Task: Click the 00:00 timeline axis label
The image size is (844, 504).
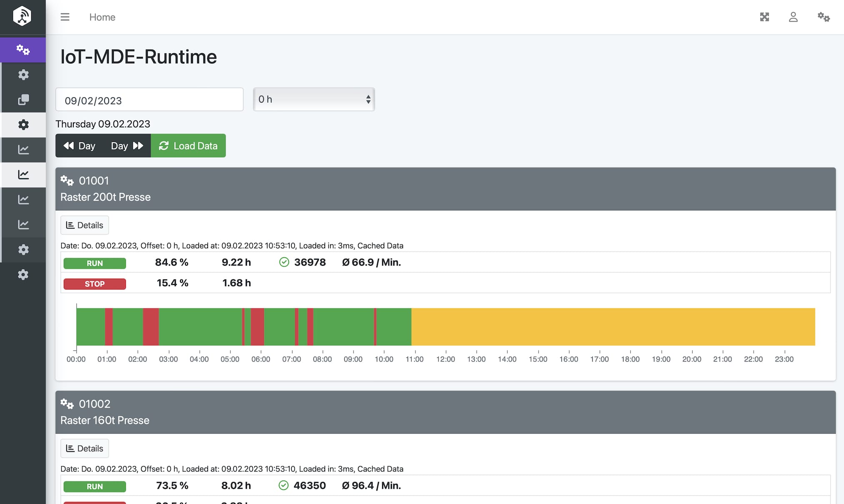Action: [x=76, y=359]
